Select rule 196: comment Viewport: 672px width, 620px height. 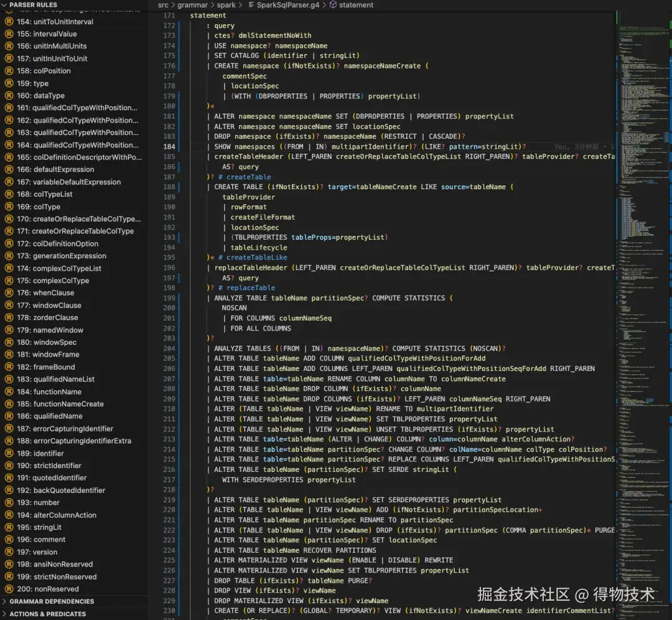[x=41, y=540]
